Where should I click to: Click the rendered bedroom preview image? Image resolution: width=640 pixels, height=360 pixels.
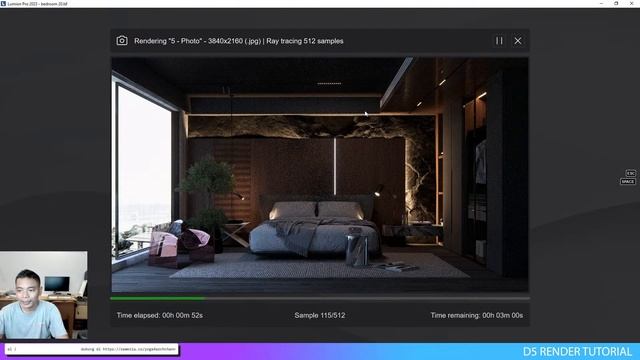pyautogui.click(x=320, y=175)
